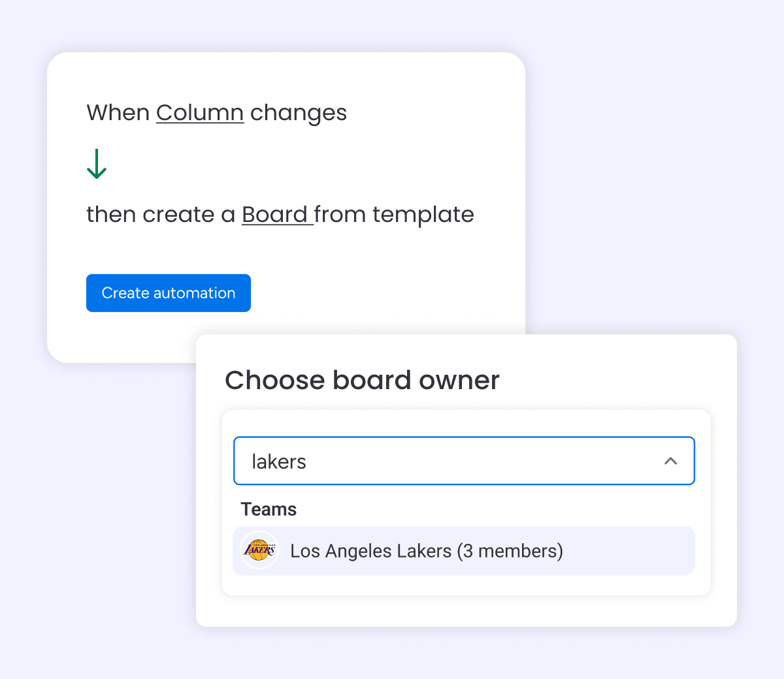Open the underlined "Board" link

pyautogui.click(x=275, y=215)
